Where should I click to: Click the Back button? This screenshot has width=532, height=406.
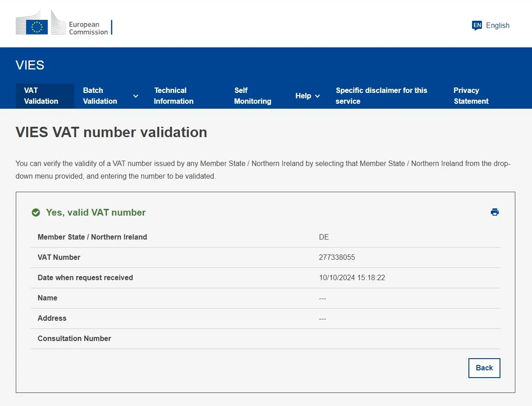click(484, 368)
